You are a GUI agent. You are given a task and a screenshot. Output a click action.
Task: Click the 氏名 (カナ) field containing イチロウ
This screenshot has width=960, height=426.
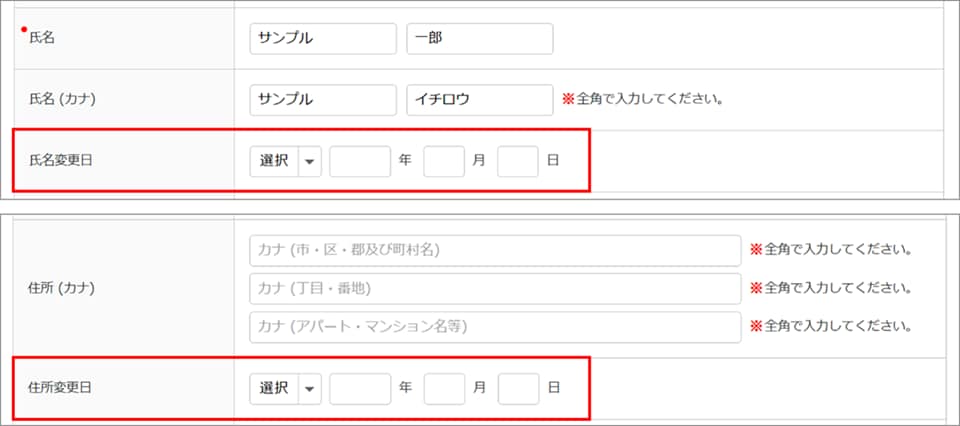480,100
